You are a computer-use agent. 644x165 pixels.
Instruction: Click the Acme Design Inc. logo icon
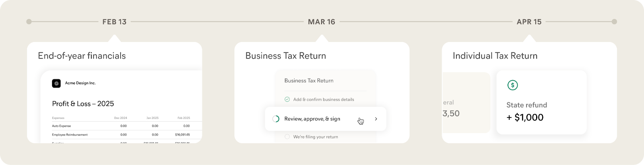56,83
